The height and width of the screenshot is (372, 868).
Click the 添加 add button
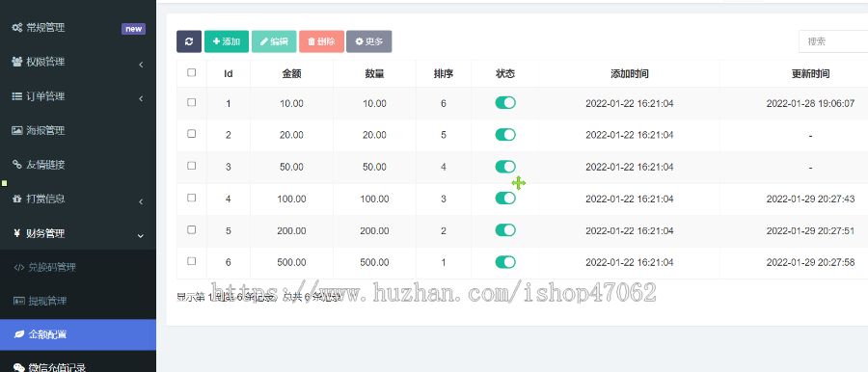click(227, 41)
